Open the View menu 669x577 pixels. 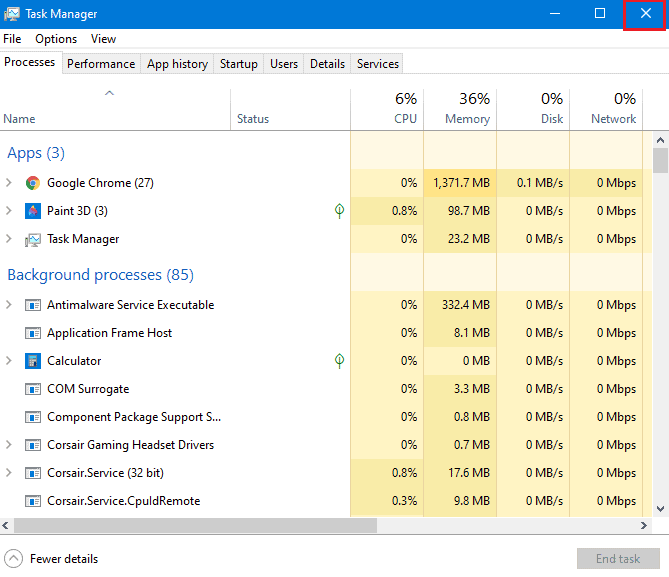point(103,39)
